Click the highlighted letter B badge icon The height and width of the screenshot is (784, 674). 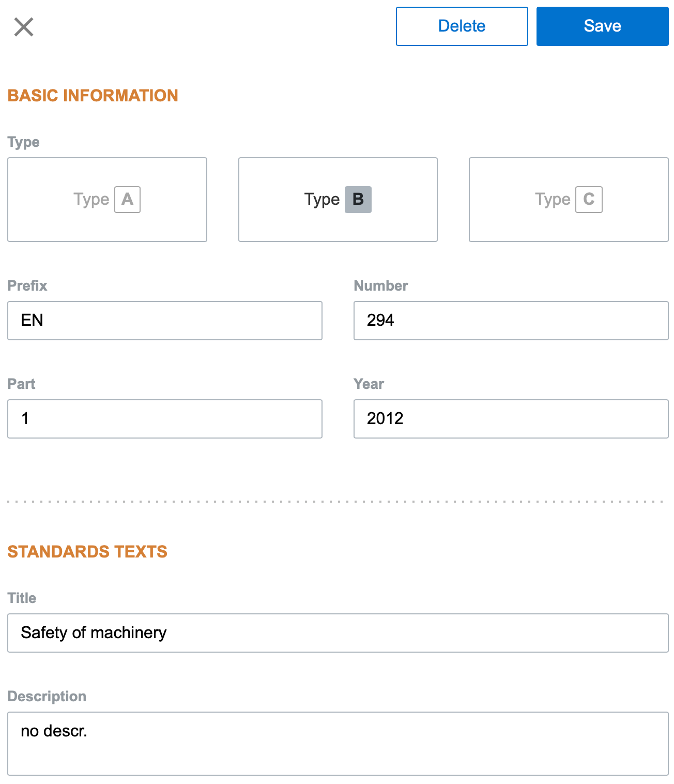pyautogui.click(x=358, y=200)
